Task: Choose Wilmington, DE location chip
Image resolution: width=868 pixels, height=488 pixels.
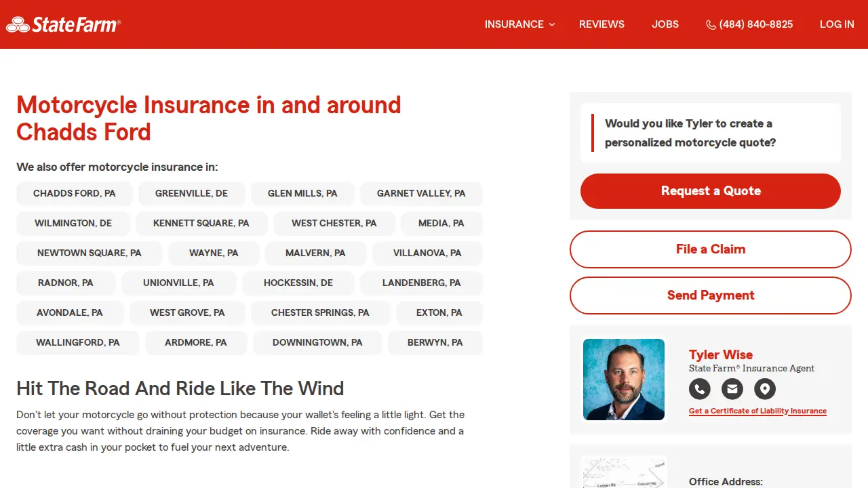Action: pos(73,223)
